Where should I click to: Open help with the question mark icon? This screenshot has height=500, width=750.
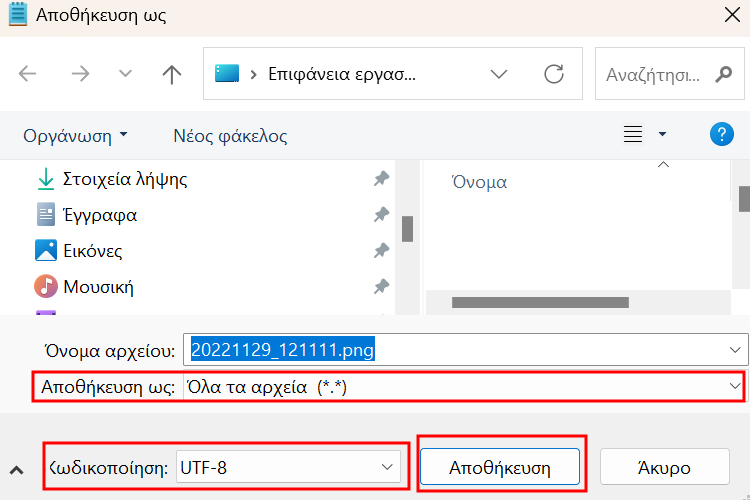(x=722, y=134)
